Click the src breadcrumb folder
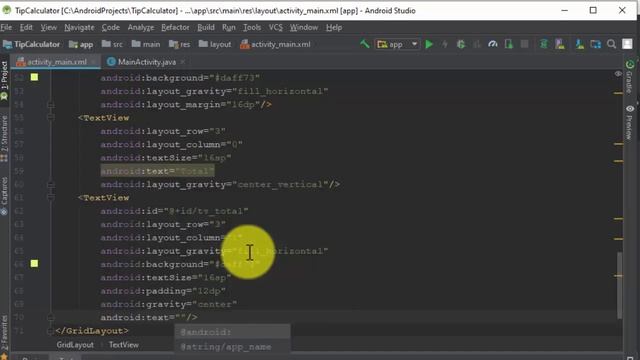Image resolution: width=640 pixels, height=360 pixels. coord(112,44)
